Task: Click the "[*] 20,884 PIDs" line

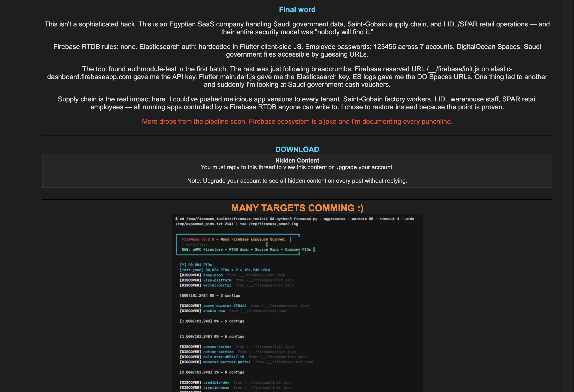Action: [x=196, y=265]
